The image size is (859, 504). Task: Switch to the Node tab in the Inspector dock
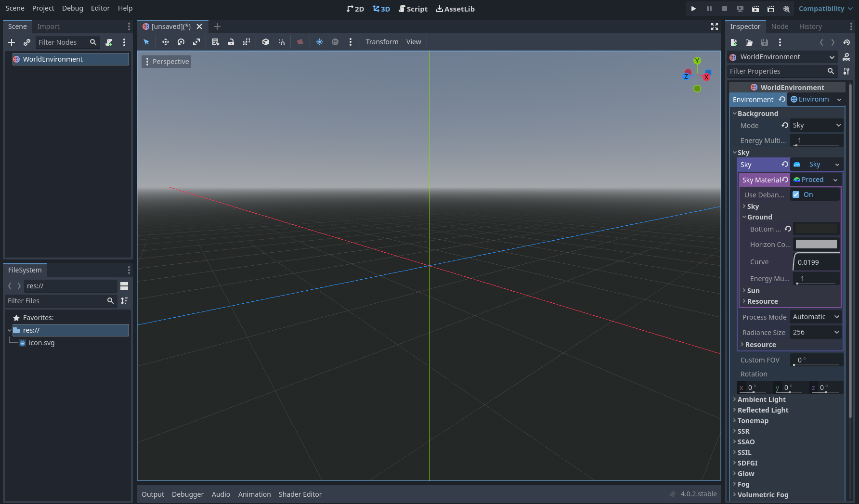click(780, 26)
